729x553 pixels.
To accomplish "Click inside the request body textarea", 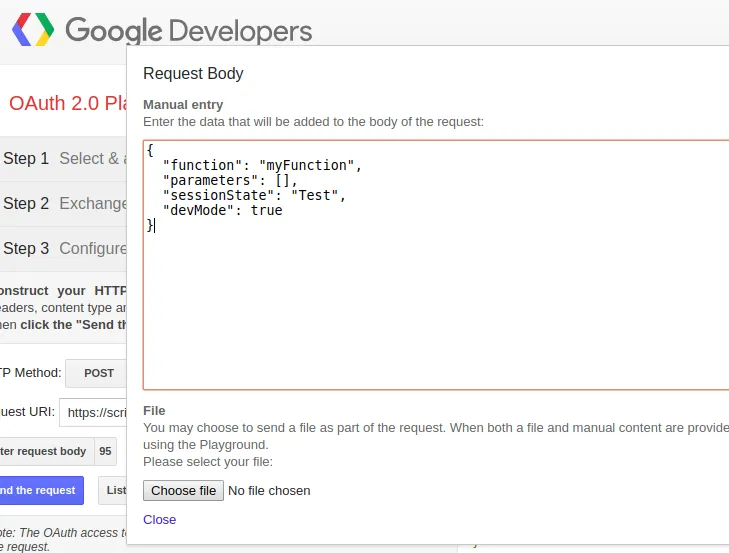I will click(436, 265).
